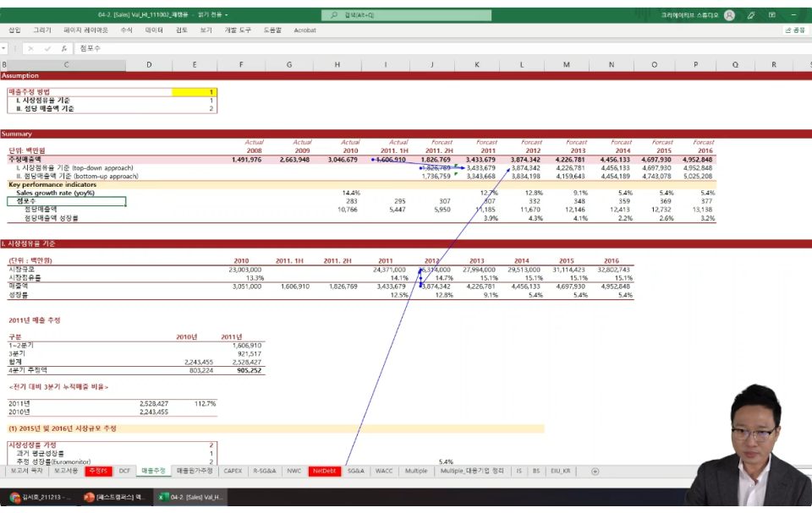Select column F header
This screenshot has height=513, width=812.
pyautogui.click(x=241, y=65)
